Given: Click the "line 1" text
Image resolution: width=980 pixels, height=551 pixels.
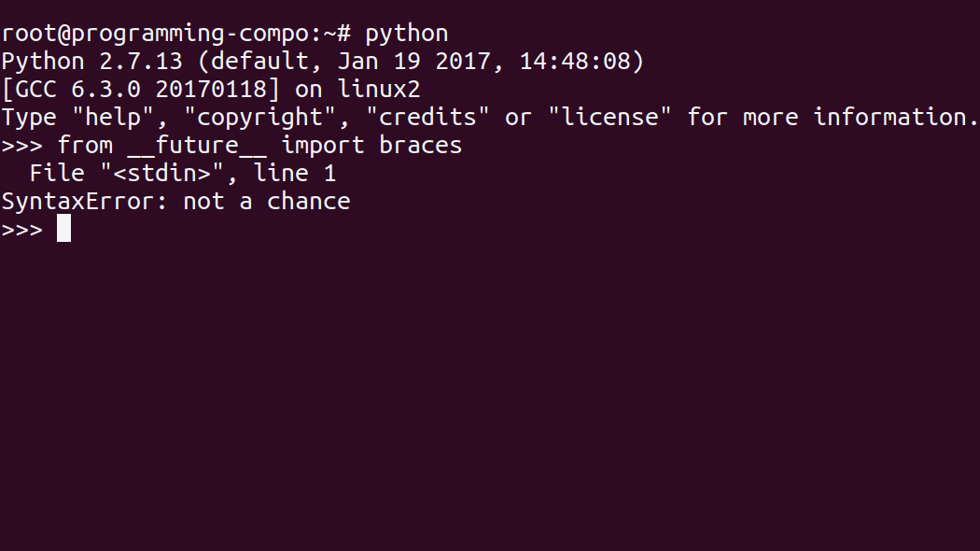Looking at the screenshot, I should coord(295,173).
